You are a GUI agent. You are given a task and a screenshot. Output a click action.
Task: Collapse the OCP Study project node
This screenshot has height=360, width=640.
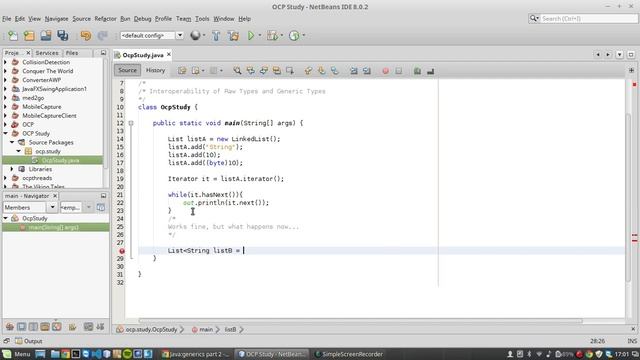pyautogui.click(x=5, y=133)
